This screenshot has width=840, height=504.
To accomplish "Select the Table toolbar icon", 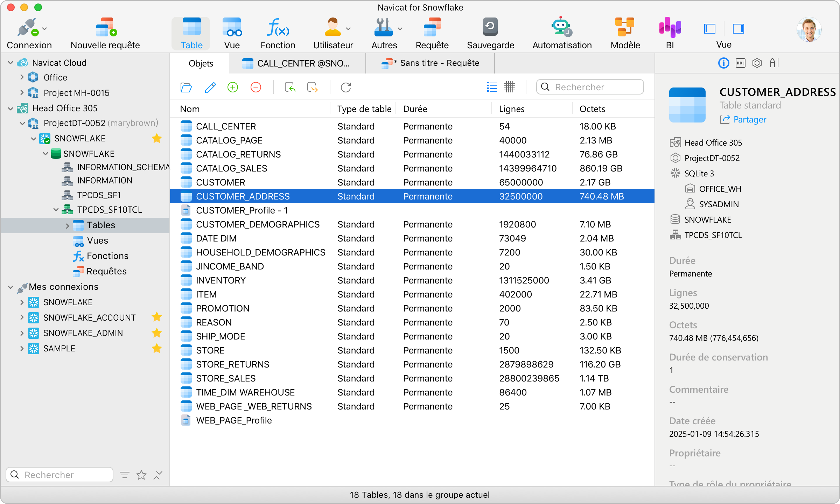I will point(191,27).
